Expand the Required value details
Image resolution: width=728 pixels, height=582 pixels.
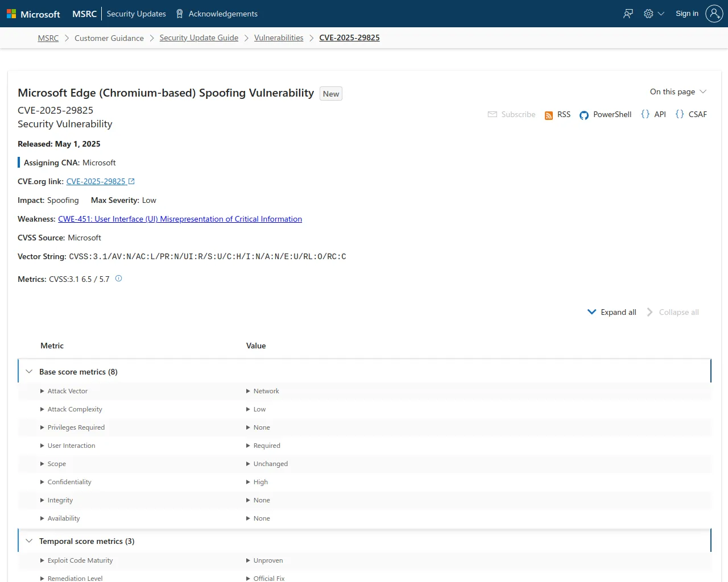coord(263,446)
